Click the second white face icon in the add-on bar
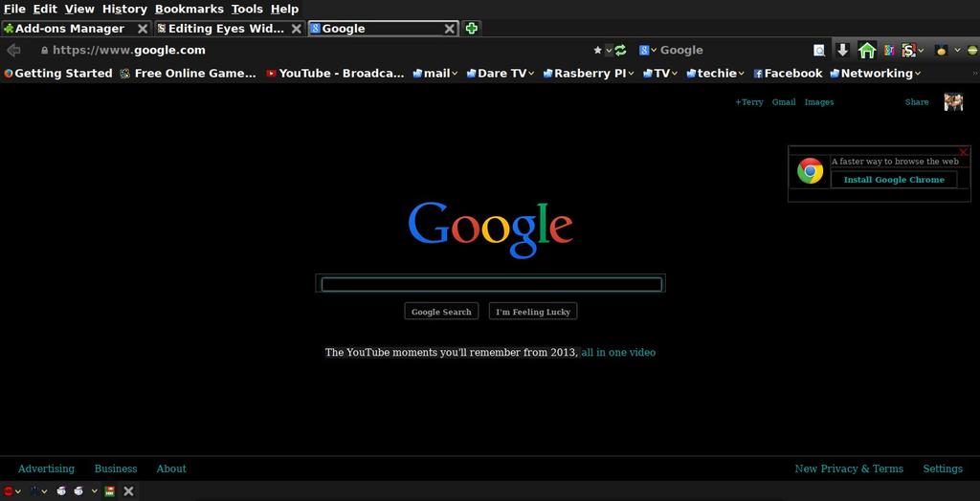 [x=78, y=491]
